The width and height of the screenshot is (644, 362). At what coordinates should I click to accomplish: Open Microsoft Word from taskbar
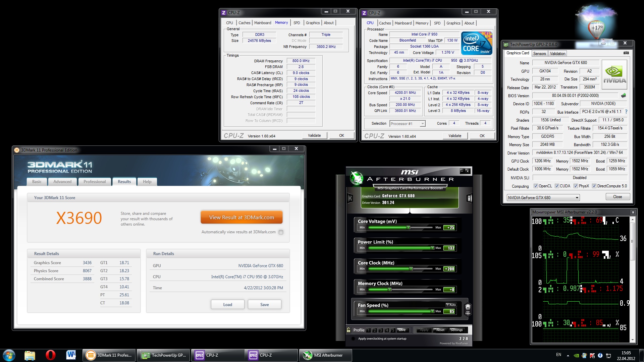[71, 355]
